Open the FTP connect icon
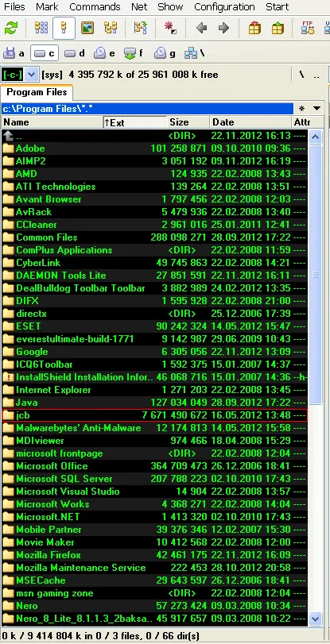Viewport: 330px width, 644px height. [x=308, y=28]
